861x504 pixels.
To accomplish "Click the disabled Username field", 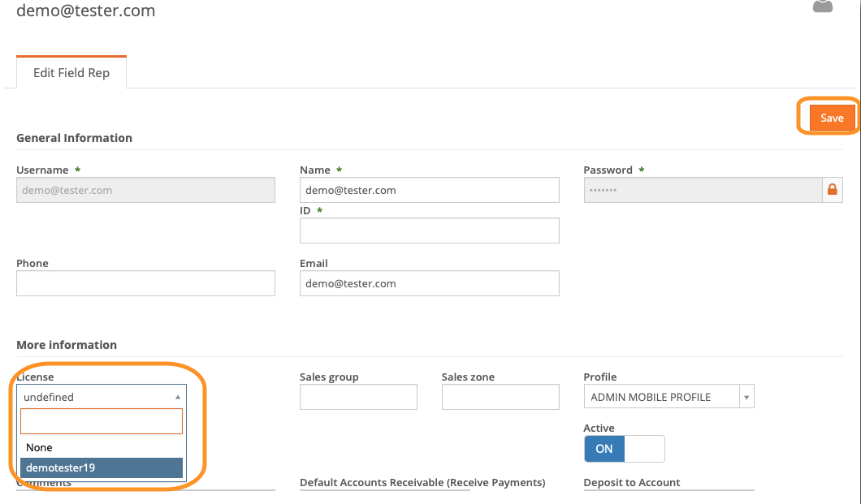I will pyautogui.click(x=145, y=190).
